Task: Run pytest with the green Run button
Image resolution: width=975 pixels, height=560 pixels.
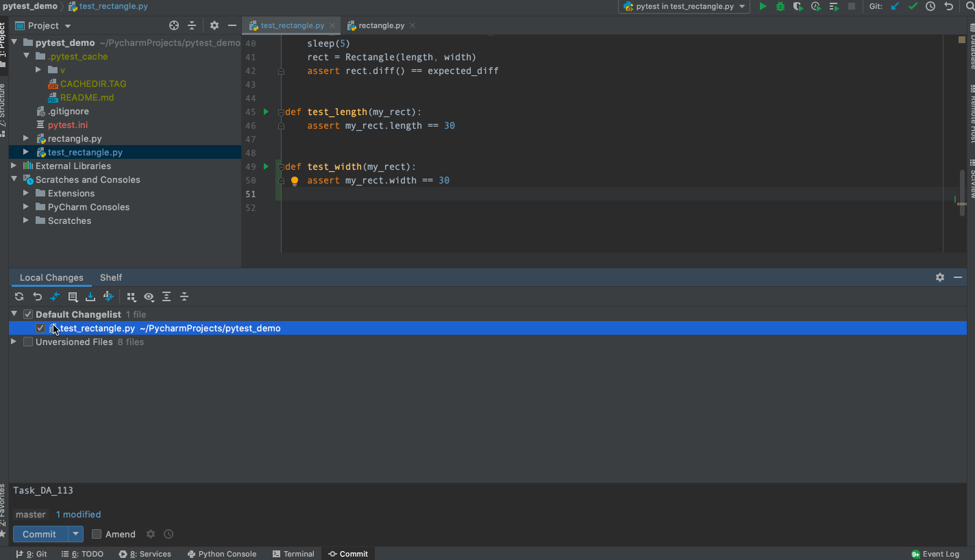Action: point(763,6)
